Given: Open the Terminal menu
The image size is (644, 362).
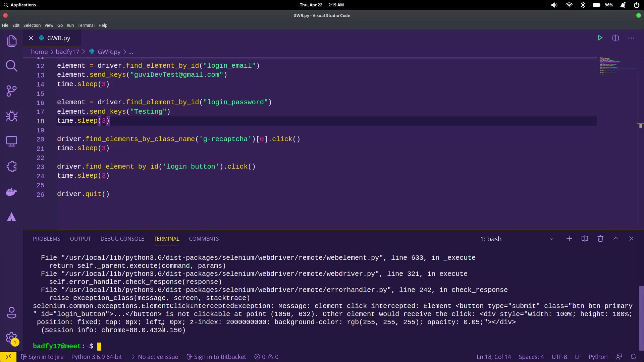Looking at the screenshot, I should pyautogui.click(x=86, y=25).
